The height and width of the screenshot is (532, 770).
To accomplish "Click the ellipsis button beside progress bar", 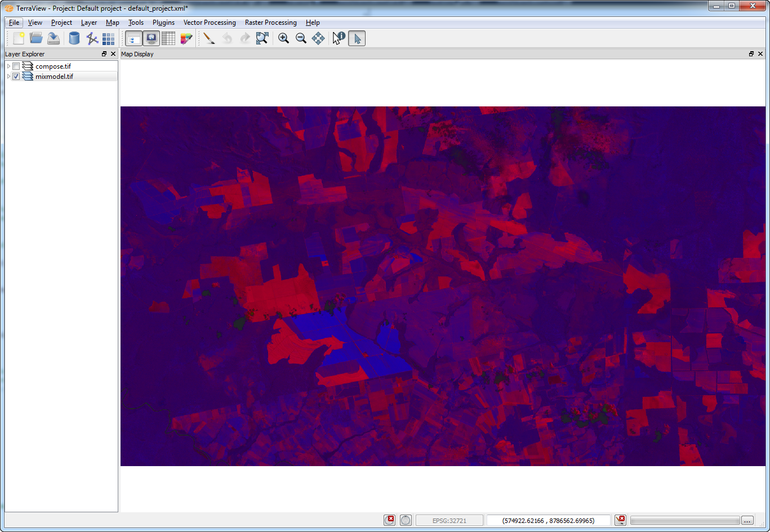I will tap(747, 520).
